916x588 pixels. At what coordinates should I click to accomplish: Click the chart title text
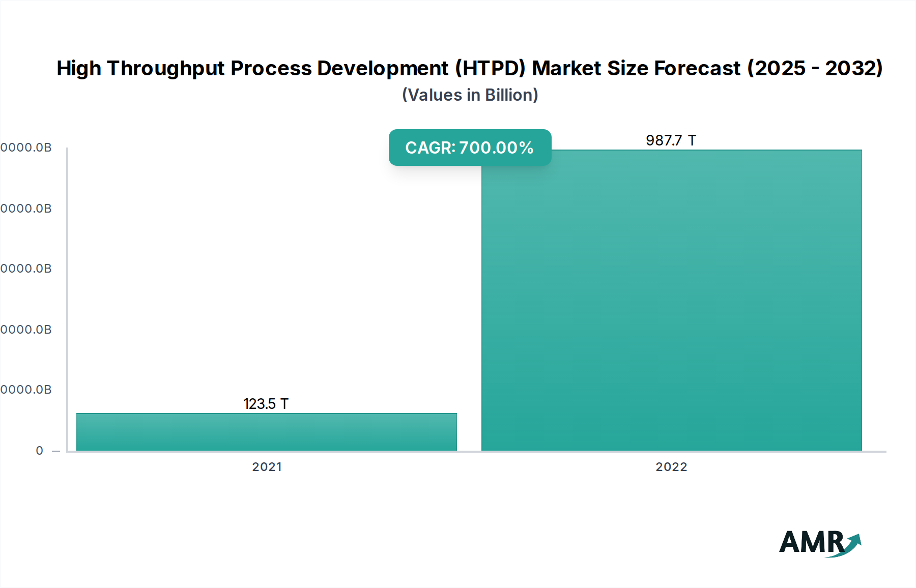(x=469, y=68)
